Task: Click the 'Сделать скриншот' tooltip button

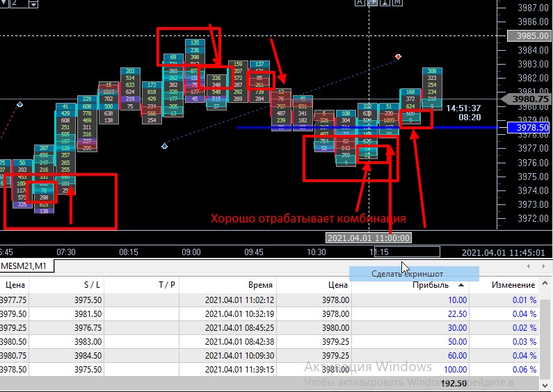Action: pyautogui.click(x=414, y=274)
